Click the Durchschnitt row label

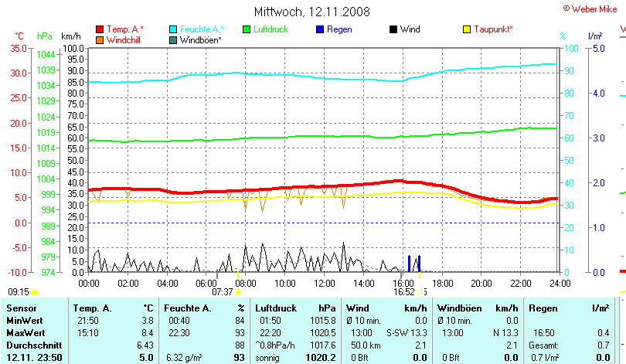point(34,345)
